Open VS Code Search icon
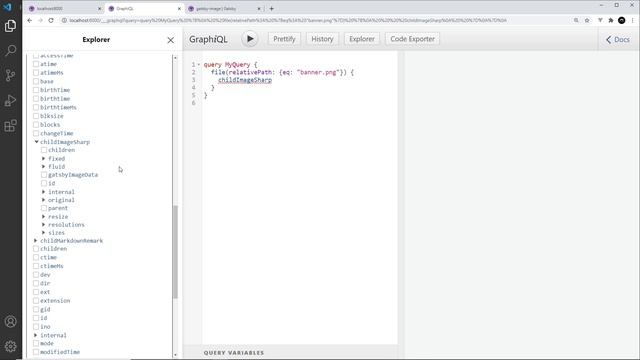The image size is (640, 360). point(11,51)
